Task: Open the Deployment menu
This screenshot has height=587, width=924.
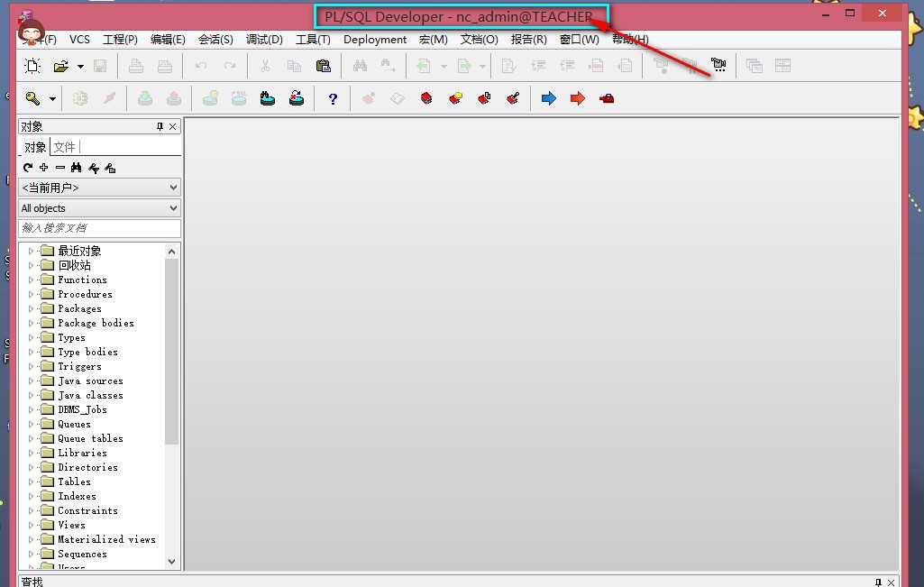Action: coord(375,40)
